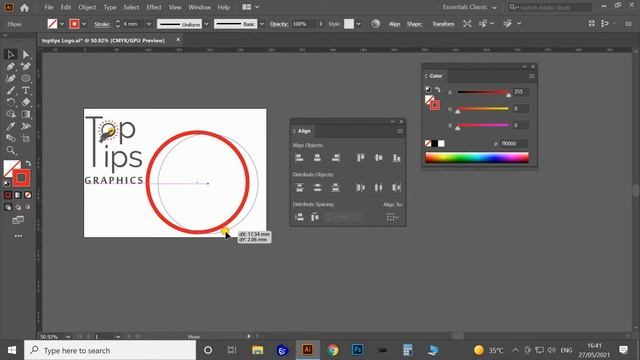Image resolution: width=640 pixels, height=360 pixels.
Task: Open the Window menu
Action: click(199, 7)
